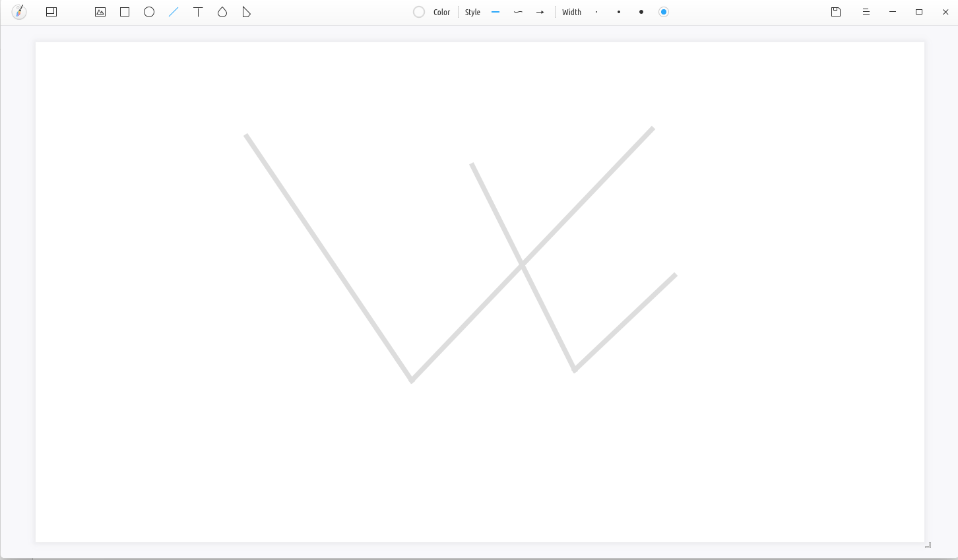Select the thinnest width dot
This screenshot has height=560, width=958.
click(x=596, y=12)
